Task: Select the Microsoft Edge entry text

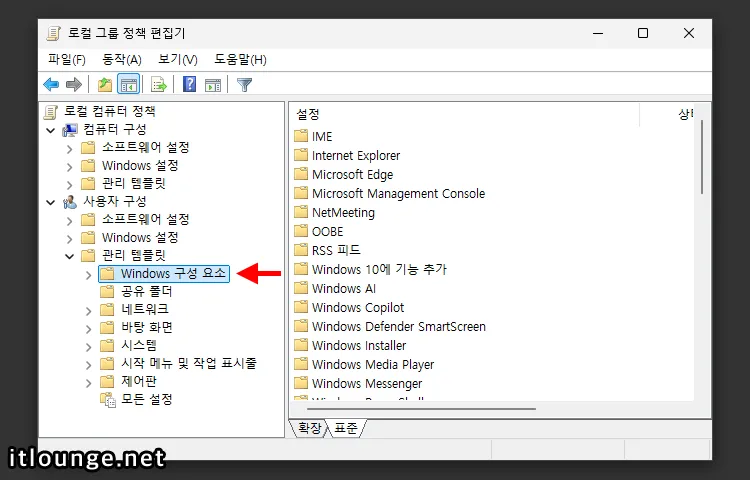Action: click(352, 175)
